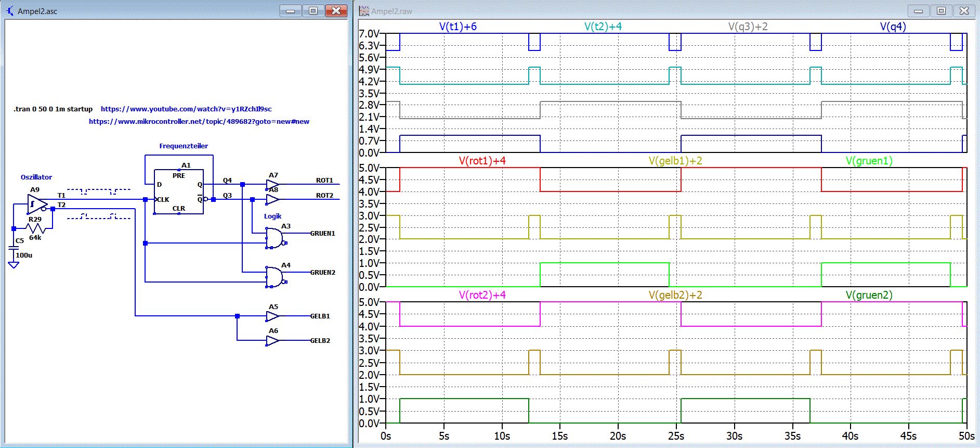980x448 pixels.
Task: Click the V(rot2)+4 trace label
Action: 482,295
